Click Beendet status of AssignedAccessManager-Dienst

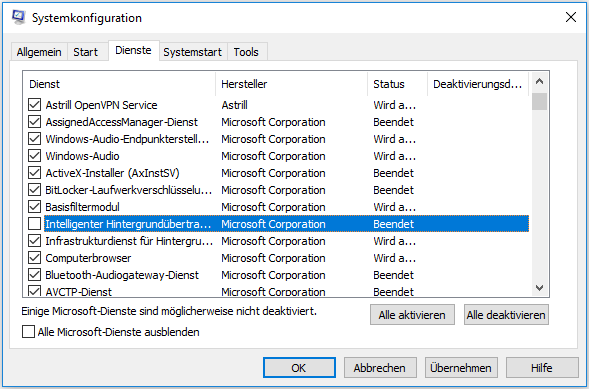click(393, 122)
